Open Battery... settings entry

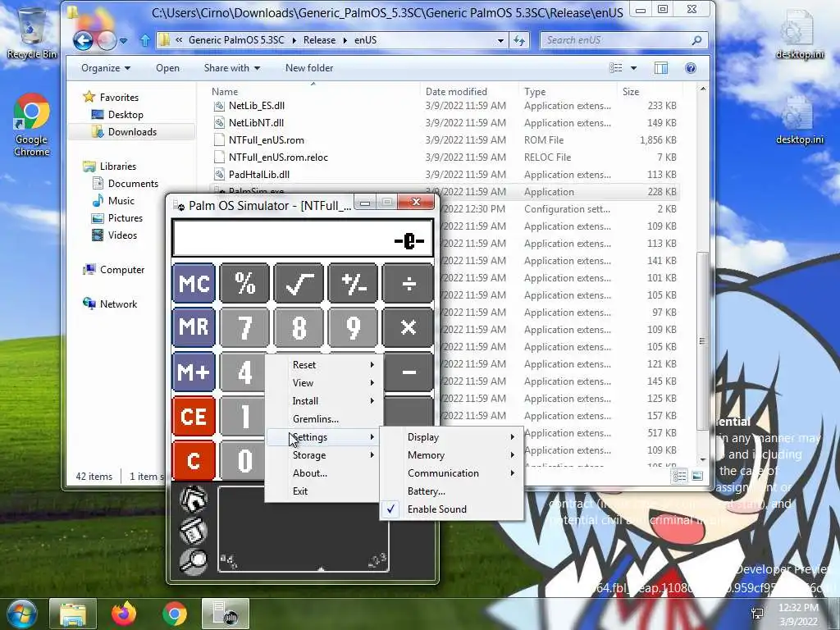pos(452,491)
